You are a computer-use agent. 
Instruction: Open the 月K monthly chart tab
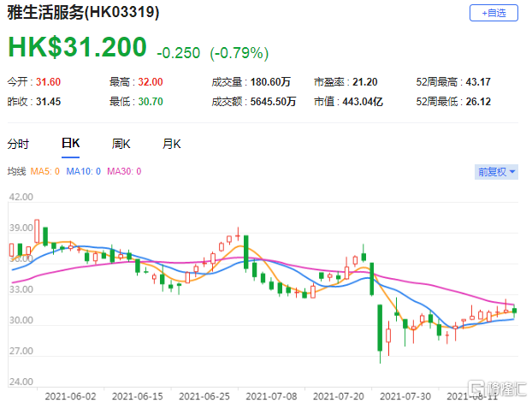(x=172, y=144)
